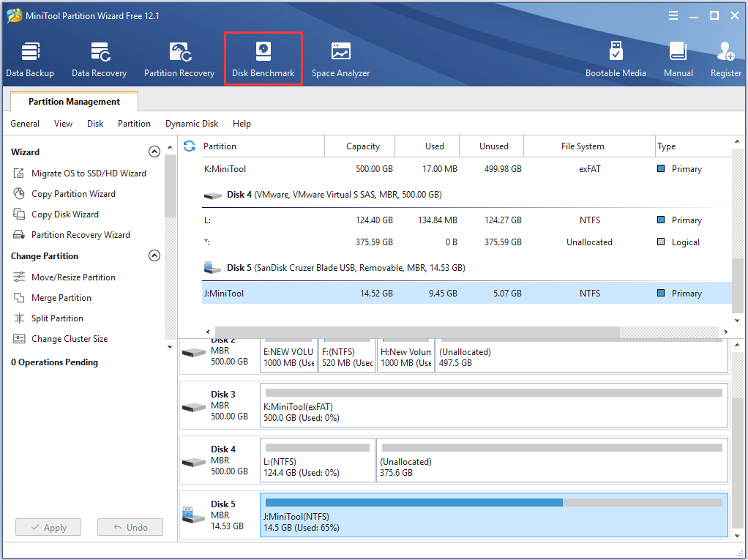Open the Dynamic Disk menu

coord(192,124)
